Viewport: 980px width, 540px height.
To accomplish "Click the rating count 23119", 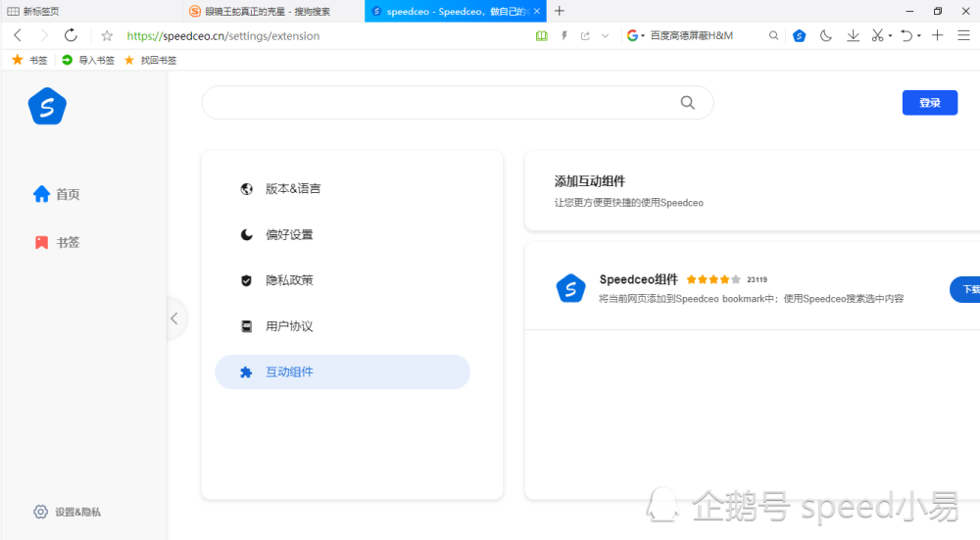I will tap(757, 279).
